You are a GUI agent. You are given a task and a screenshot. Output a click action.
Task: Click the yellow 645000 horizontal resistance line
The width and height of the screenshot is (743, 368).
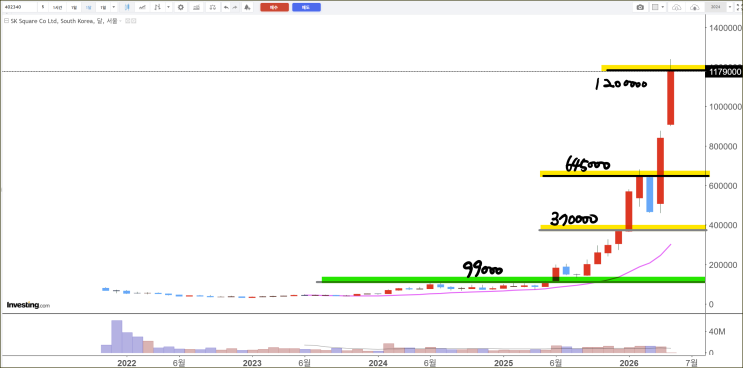625,173
